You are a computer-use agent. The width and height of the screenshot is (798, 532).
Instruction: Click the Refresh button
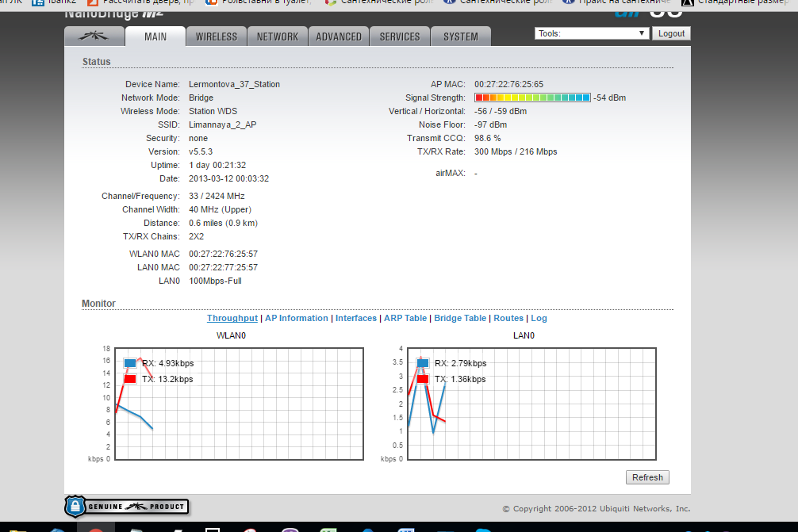tap(647, 477)
